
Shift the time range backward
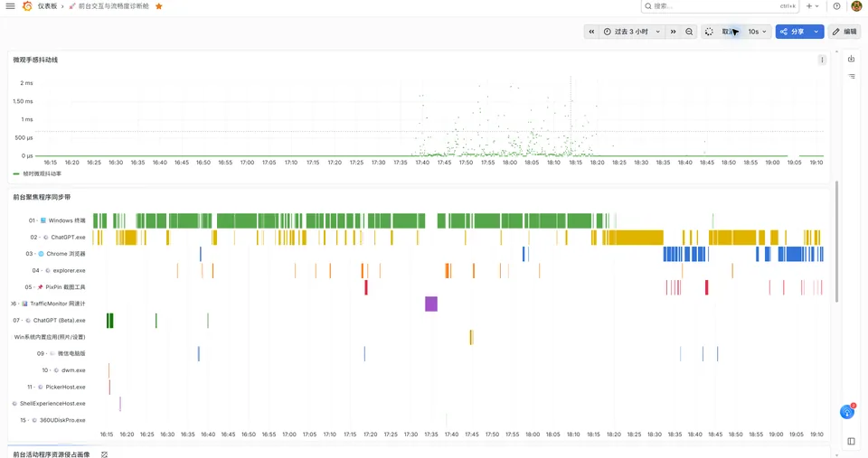pyautogui.click(x=591, y=32)
